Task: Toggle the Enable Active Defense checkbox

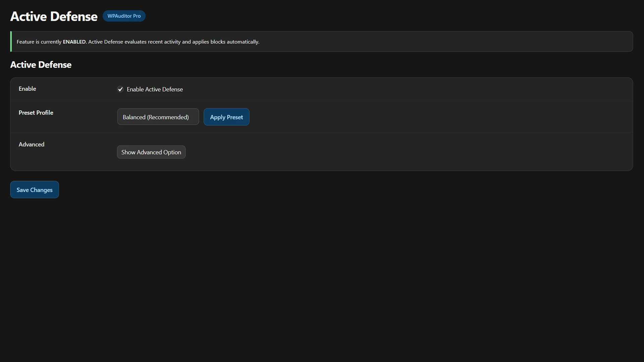Action: coord(120,89)
